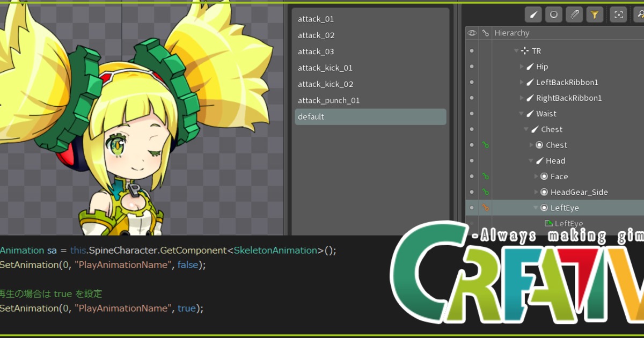The image size is (644, 338).
Task: Click the yellow funnel filter icon
Action: click(595, 15)
